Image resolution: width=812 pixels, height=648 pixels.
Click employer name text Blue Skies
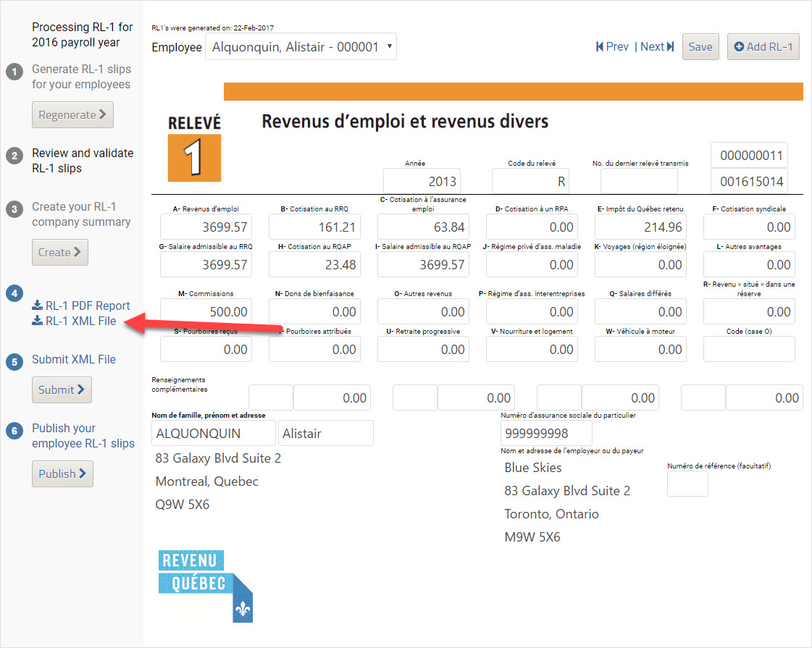point(533,468)
